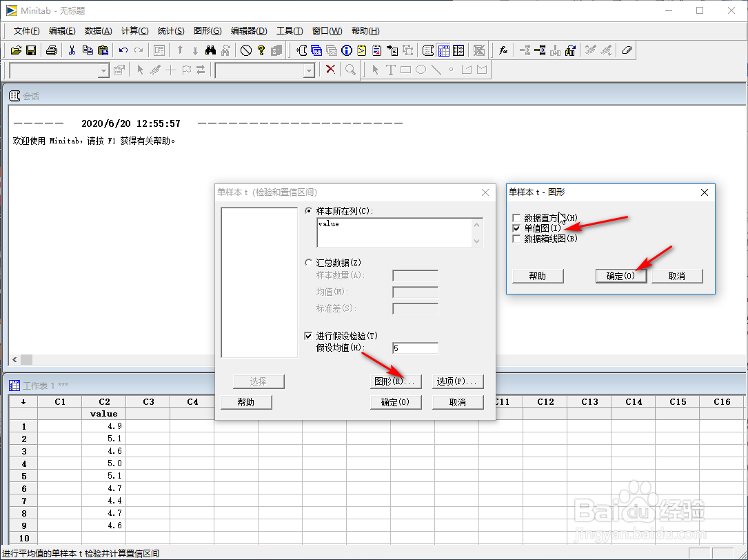Viewport: 748px width, 560px height.
Task: Uncheck 单值图 checkbox
Action: 516,228
